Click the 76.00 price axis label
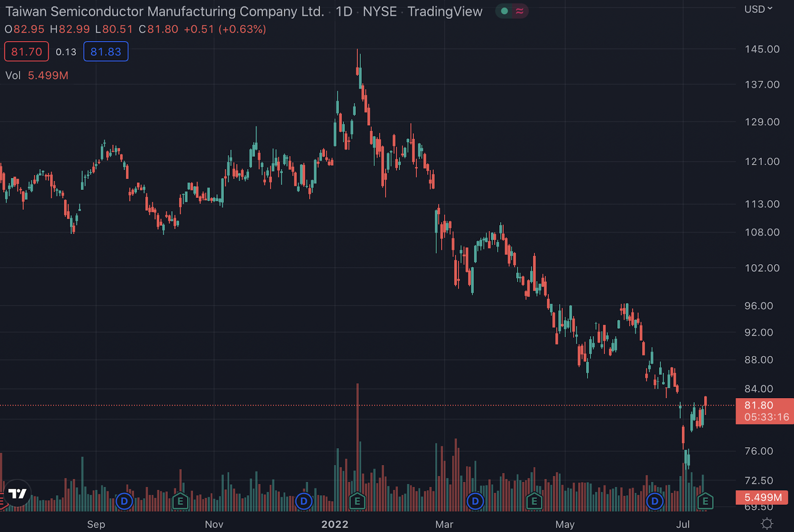Image resolution: width=794 pixels, height=532 pixels. click(x=759, y=451)
